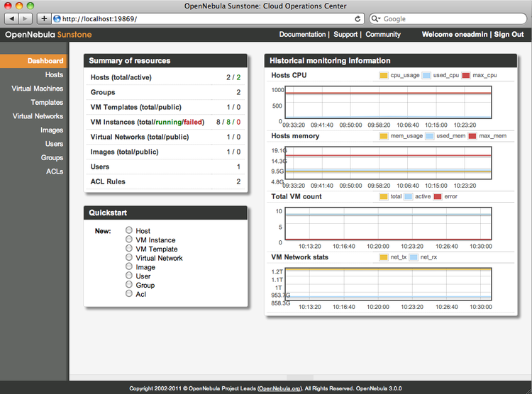The image size is (532, 394).
Task: Click the Total VM count chart
Action: (389, 223)
